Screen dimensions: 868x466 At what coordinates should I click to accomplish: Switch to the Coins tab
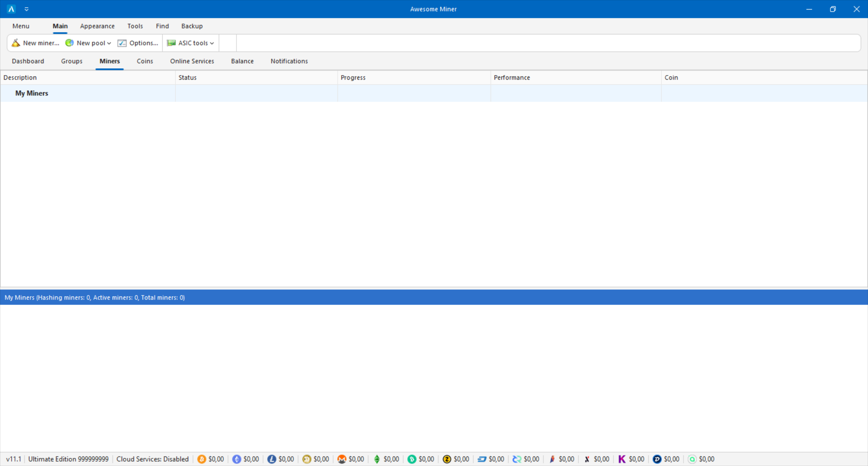[x=145, y=61]
